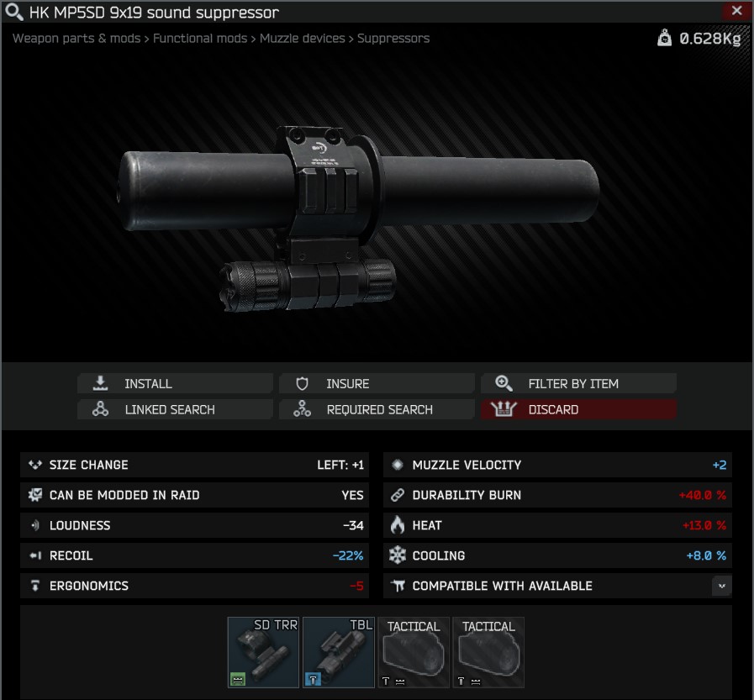Click the +2 muzzle velocity value

tap(720, 465)
